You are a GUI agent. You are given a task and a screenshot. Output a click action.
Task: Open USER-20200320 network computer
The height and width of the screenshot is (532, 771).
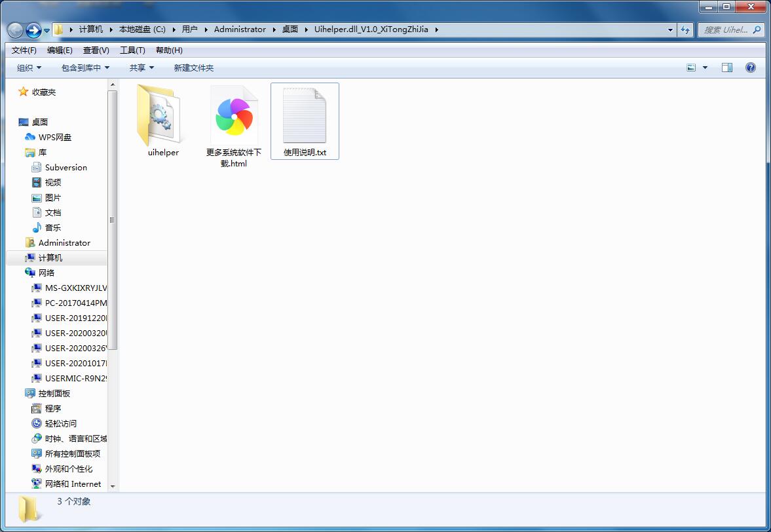point(76,333)
